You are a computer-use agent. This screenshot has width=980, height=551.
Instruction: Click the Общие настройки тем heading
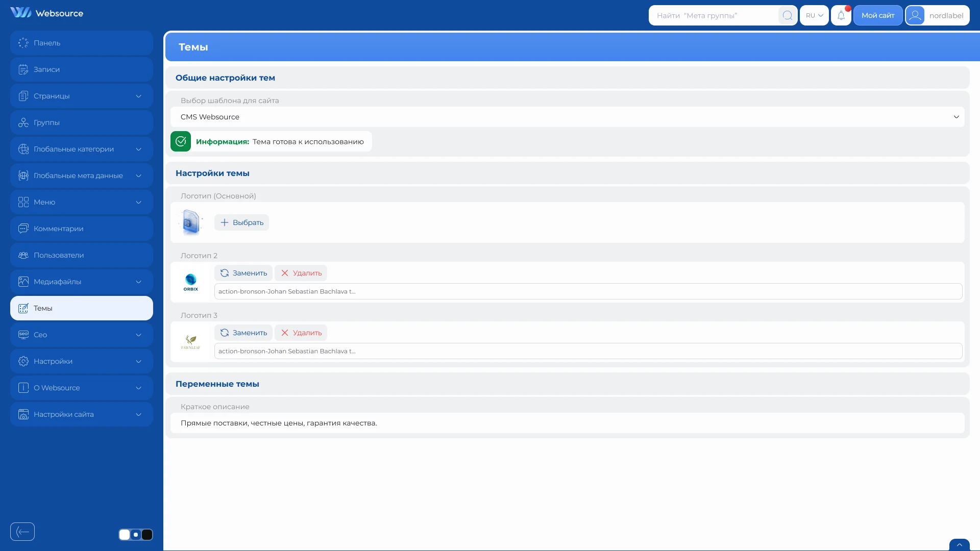(225, 78)
